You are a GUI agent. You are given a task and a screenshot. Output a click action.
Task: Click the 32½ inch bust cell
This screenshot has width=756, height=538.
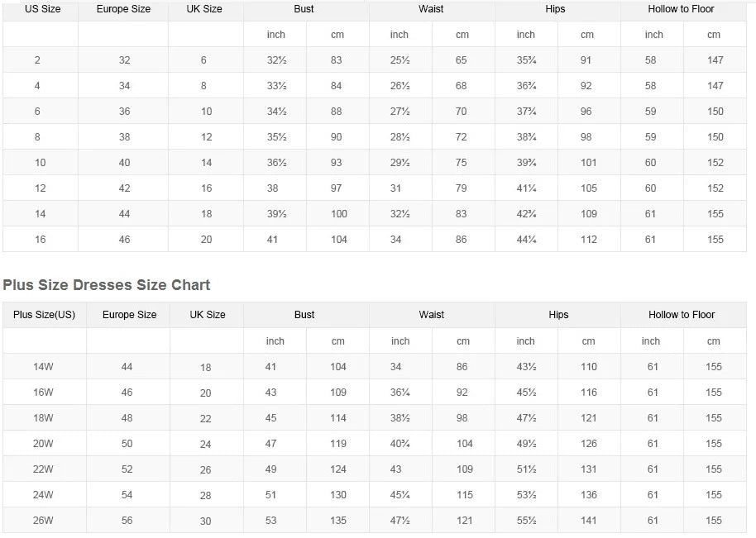point(276,60)
